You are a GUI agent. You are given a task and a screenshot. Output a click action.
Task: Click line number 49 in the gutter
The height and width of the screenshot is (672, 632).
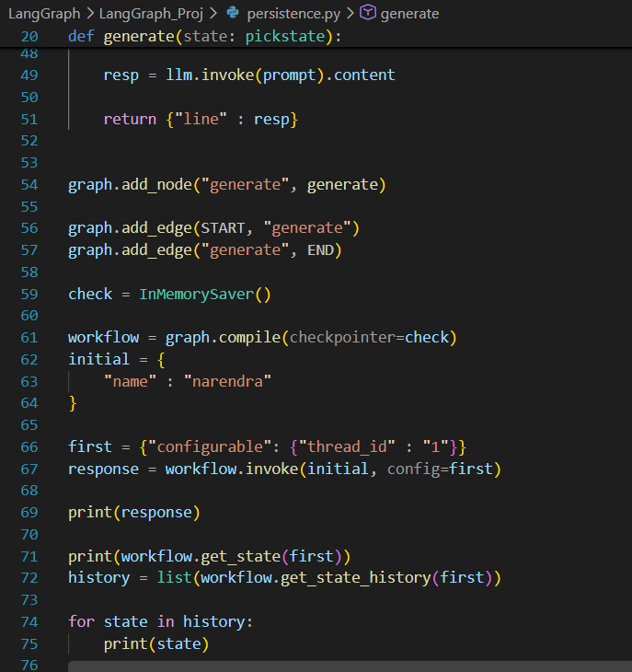29,75
